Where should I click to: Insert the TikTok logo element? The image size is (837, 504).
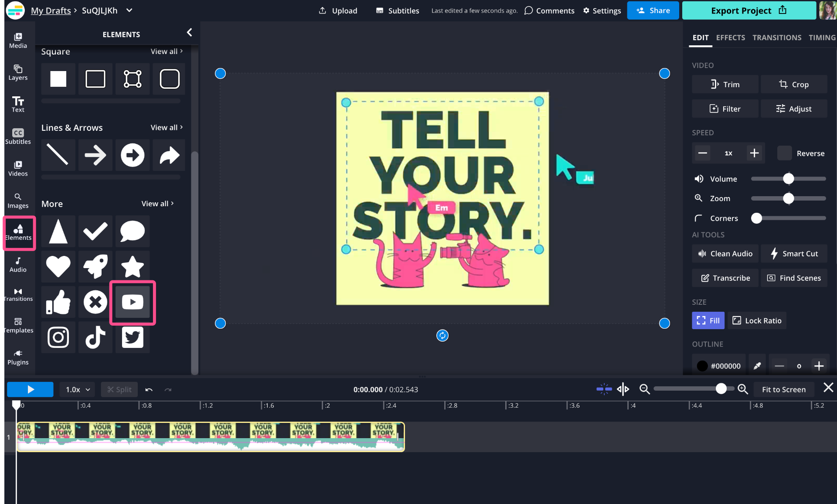click(95, 337)
